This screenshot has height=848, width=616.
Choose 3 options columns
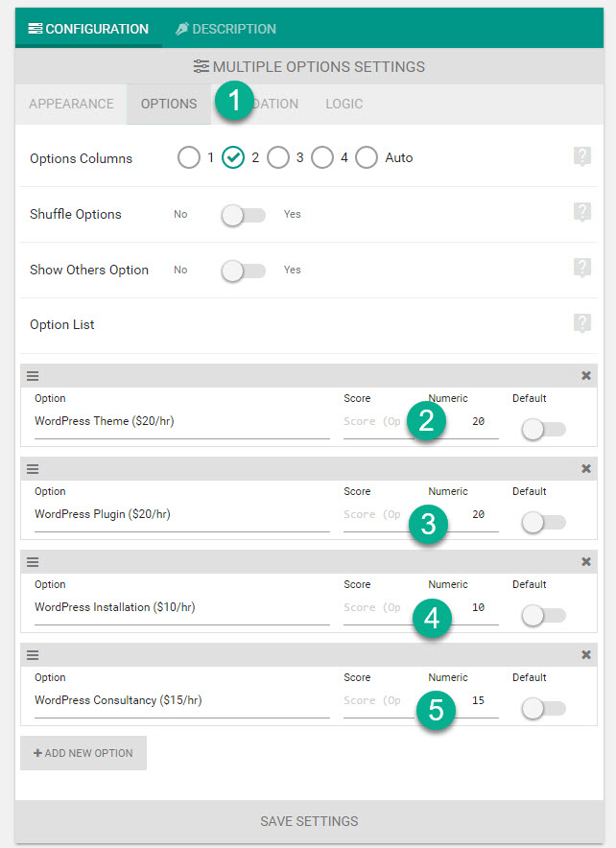(x=278, y=158)
